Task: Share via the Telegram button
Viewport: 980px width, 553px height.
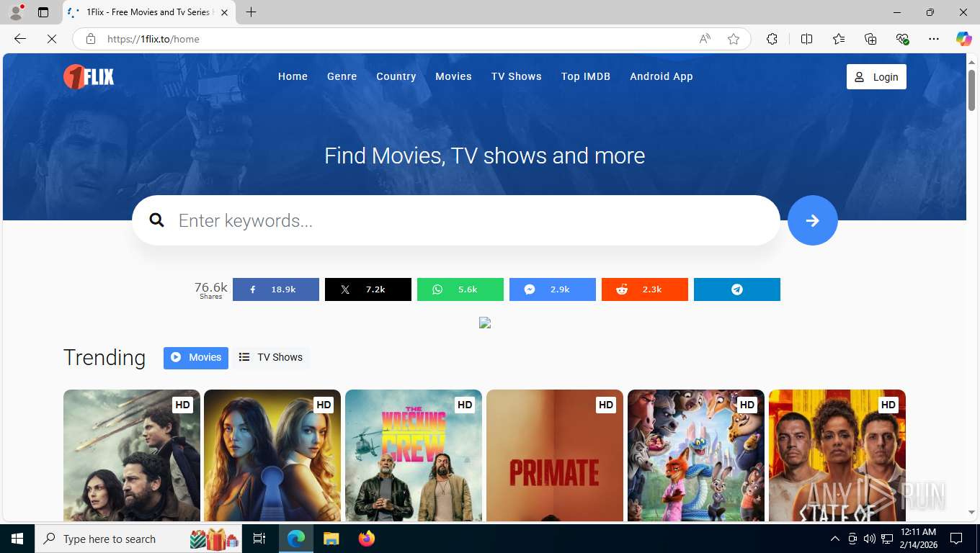Action: click(x=737, y=289)
